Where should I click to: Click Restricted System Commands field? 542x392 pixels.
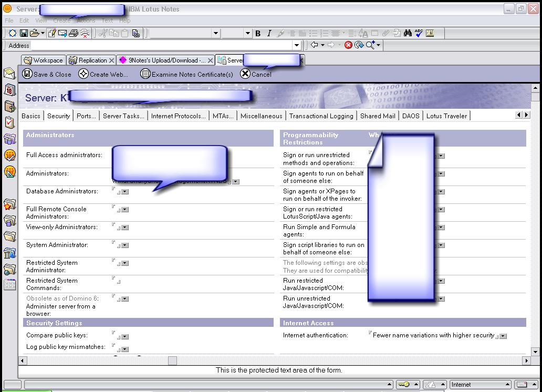coord(116,280)
